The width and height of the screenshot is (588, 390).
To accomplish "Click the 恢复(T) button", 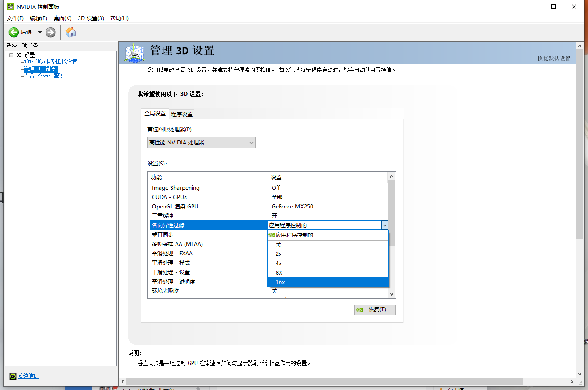I will (375, 309).
